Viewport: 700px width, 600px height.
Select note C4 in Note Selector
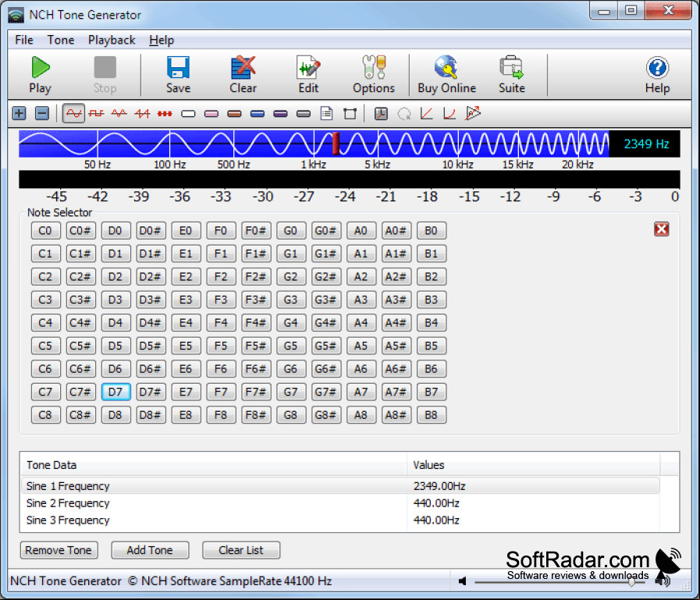click(x=45, y=323)
